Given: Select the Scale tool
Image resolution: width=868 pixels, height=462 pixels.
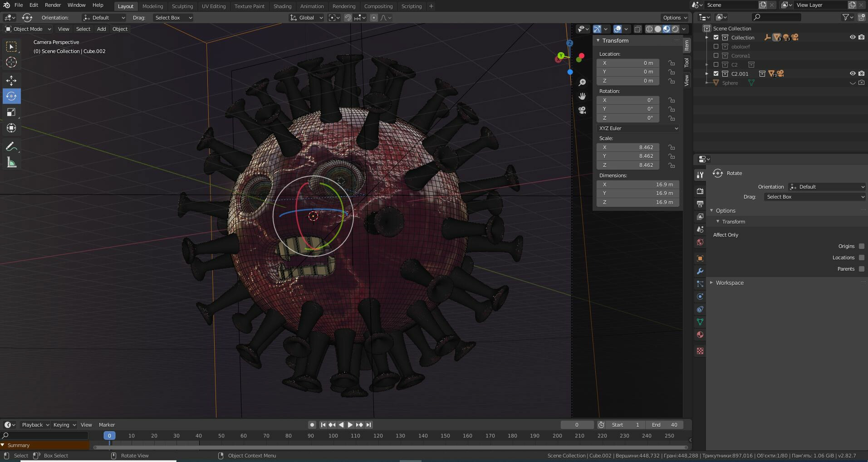Looking at the screenshot, I should 11,112.
